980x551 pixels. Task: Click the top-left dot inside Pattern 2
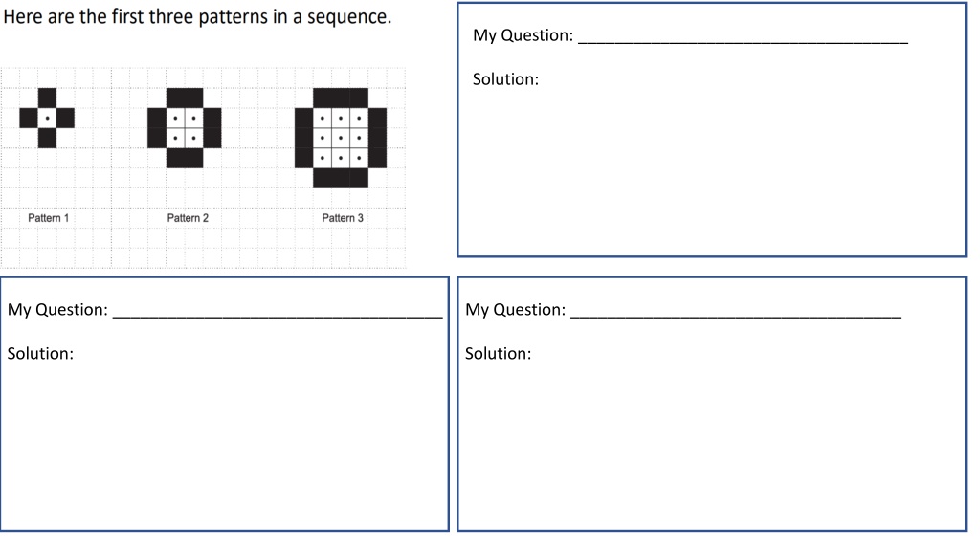click(176, 118)
